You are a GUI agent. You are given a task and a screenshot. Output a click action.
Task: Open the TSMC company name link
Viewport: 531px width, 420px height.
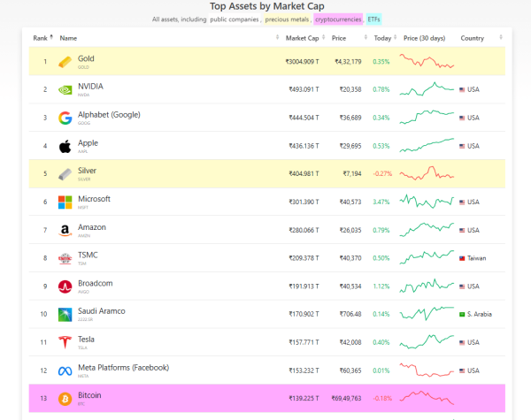point(88,255)
